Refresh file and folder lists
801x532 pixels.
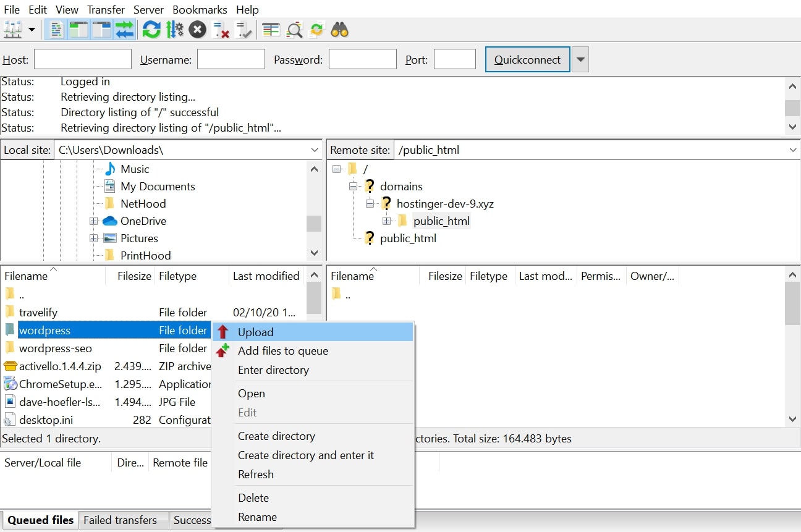pyautogui.click(x=151, y=29)
